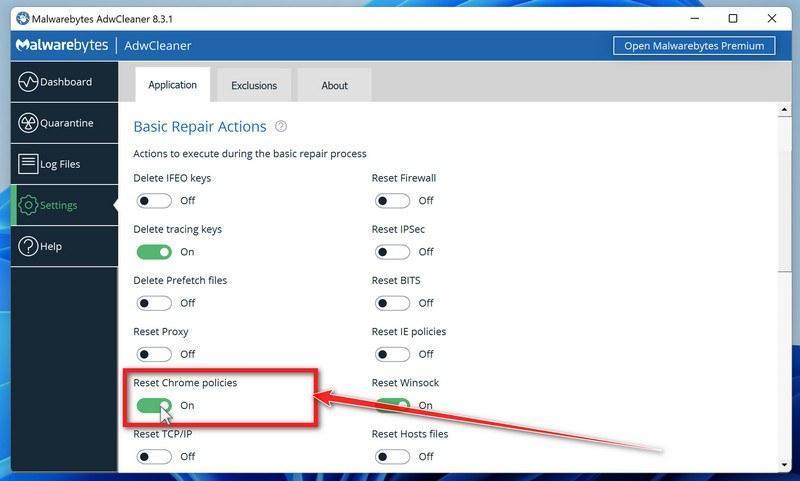Turn off Delete tracing keys switch
Screen dimensions: 800x481
pyautogui.click(x=154, y=252)
